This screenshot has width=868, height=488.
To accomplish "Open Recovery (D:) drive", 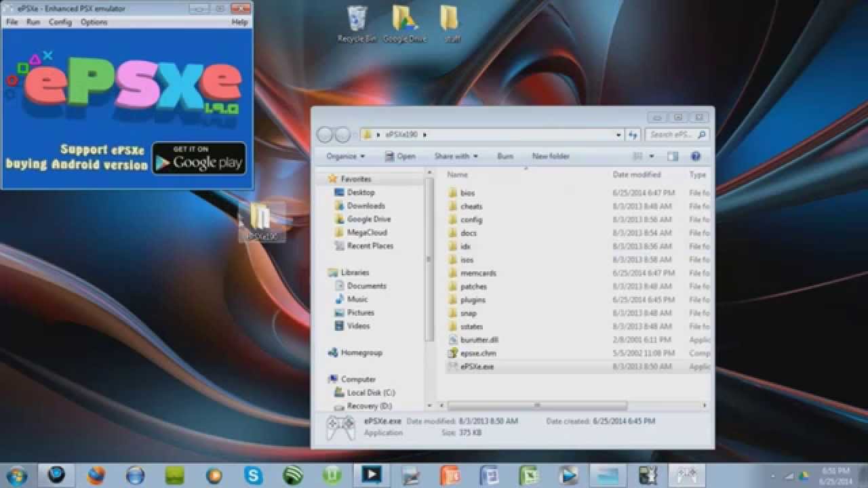I will [x=363, y=406].
